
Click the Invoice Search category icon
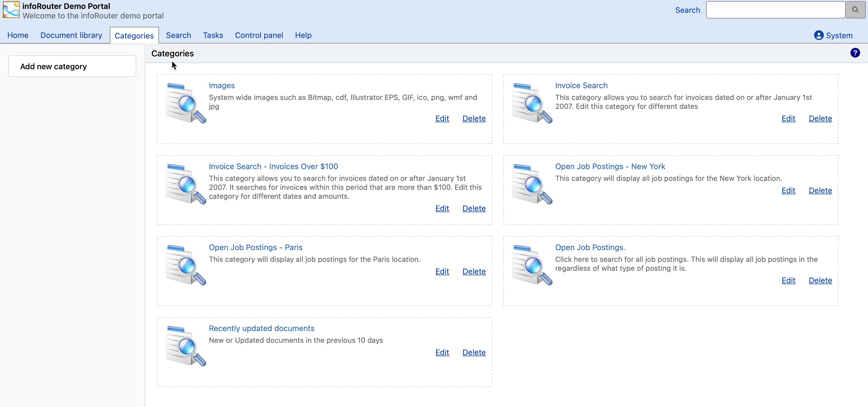point(532,103)
